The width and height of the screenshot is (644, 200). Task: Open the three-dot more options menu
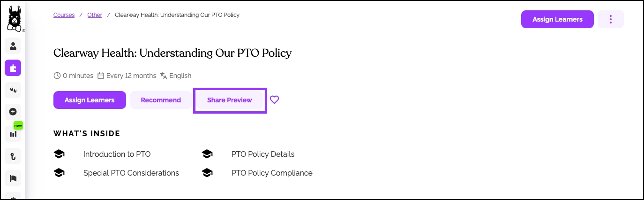(610, 19)
